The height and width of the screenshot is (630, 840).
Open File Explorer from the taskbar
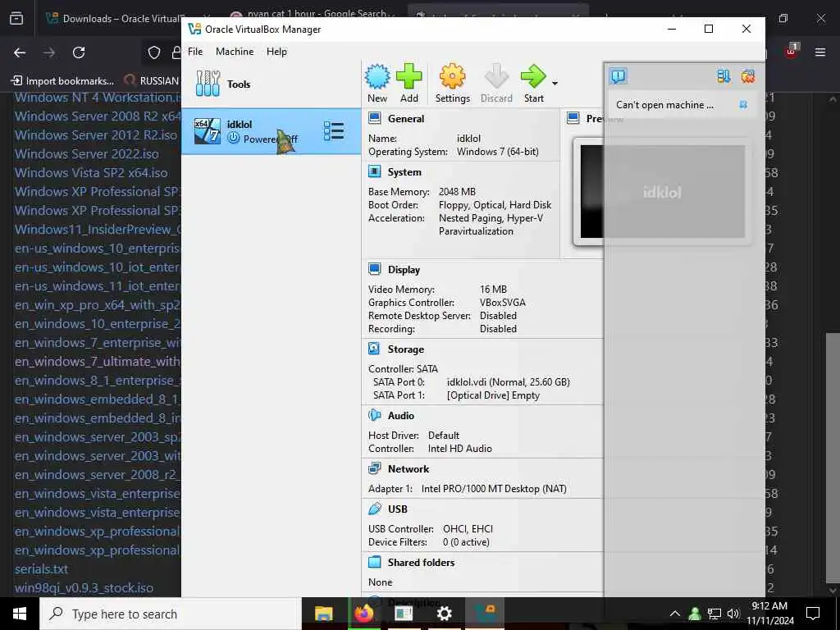tap(323, 614)
